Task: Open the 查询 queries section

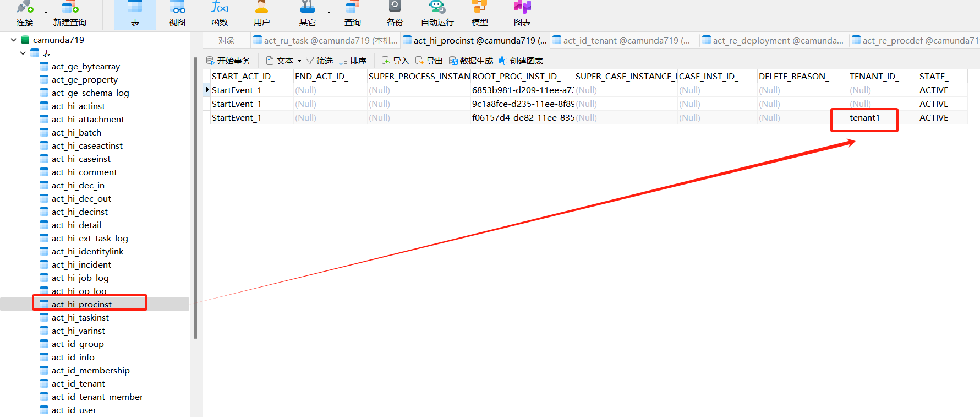Action: pyautogui.click(x=353, y=14)
